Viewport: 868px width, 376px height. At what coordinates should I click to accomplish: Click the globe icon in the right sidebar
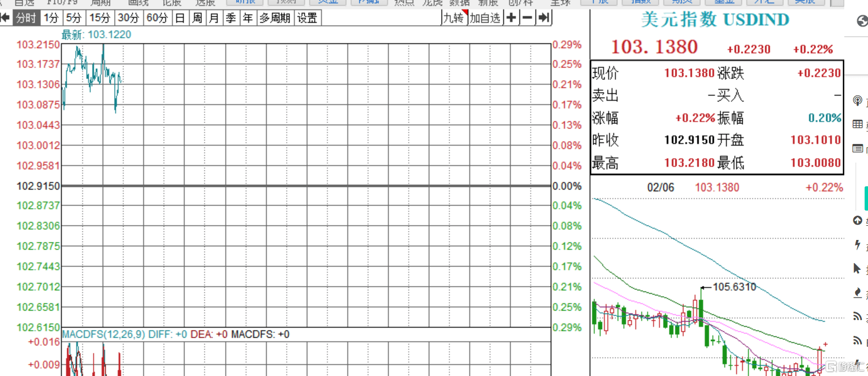(862, 22)
